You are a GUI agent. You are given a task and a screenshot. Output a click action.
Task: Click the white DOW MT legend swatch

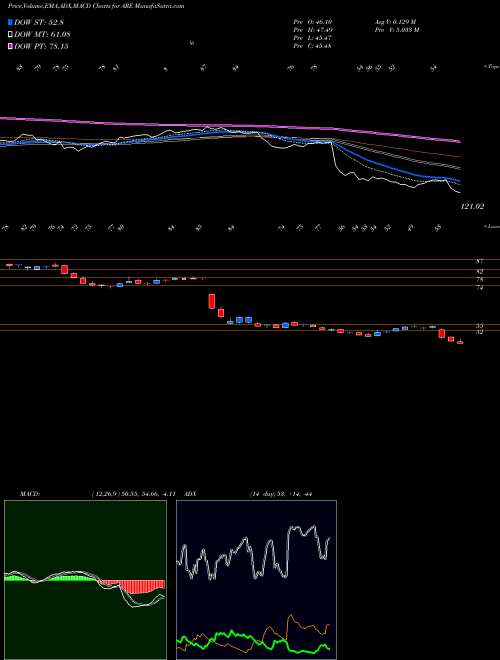point(10,34)
